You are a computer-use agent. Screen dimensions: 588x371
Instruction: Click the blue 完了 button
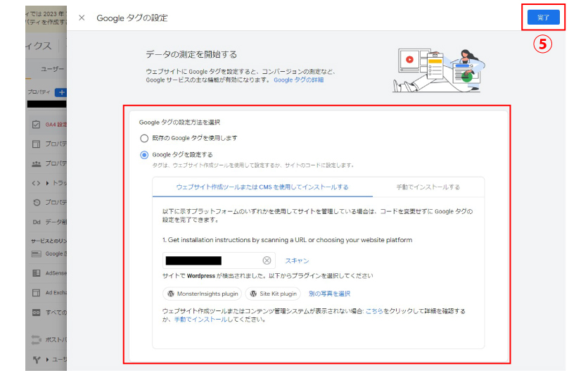pyautogui.click(x=543, y=17)
